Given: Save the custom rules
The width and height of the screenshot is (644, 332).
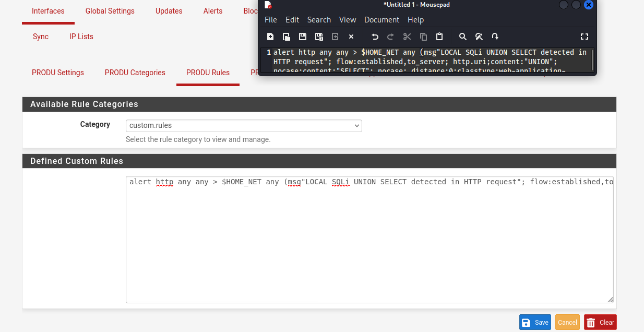Looking at the screenshot, I should click(x=535, y=322).
